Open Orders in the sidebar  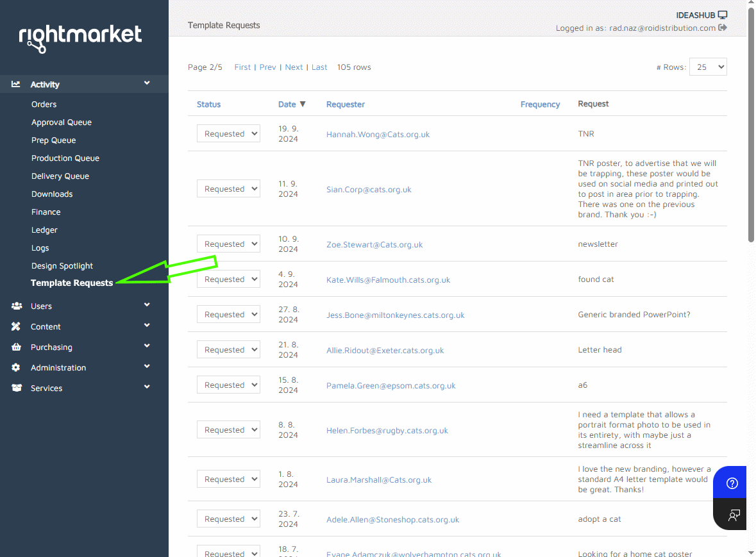coord(44,104)
